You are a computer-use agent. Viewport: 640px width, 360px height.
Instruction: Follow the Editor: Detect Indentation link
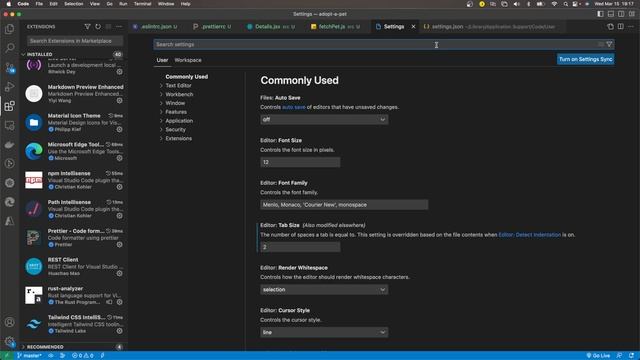tap(529, 235)
